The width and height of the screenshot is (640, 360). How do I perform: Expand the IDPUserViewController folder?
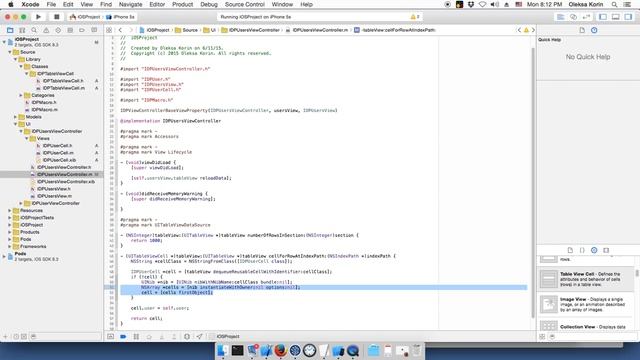(x=21, y=203)
